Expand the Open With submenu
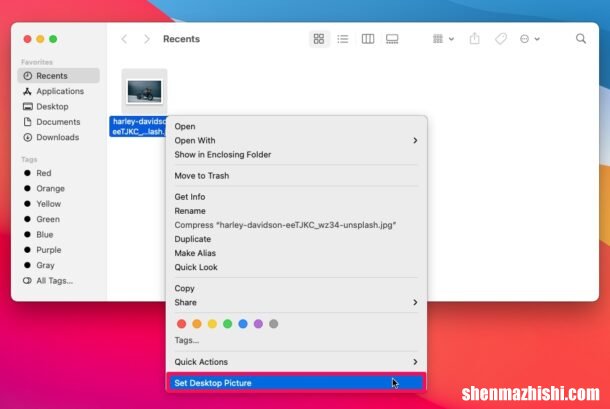 pyautogui.click(x=296, y=140)
